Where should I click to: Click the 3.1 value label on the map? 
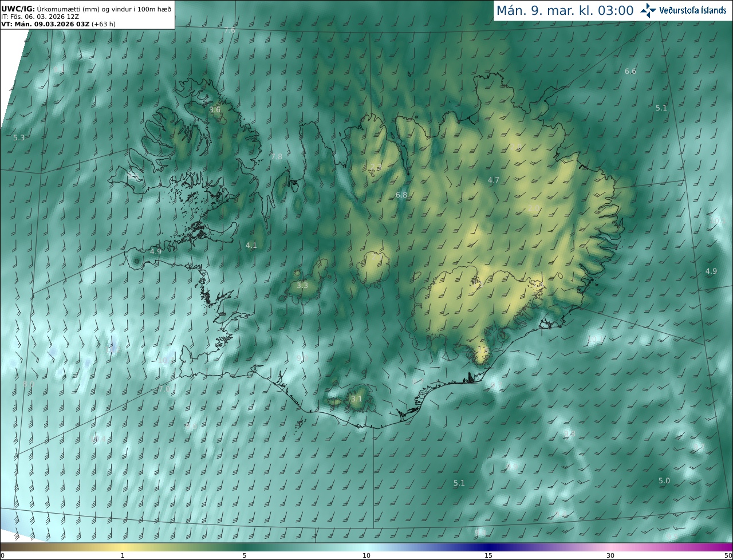[356, 399]
